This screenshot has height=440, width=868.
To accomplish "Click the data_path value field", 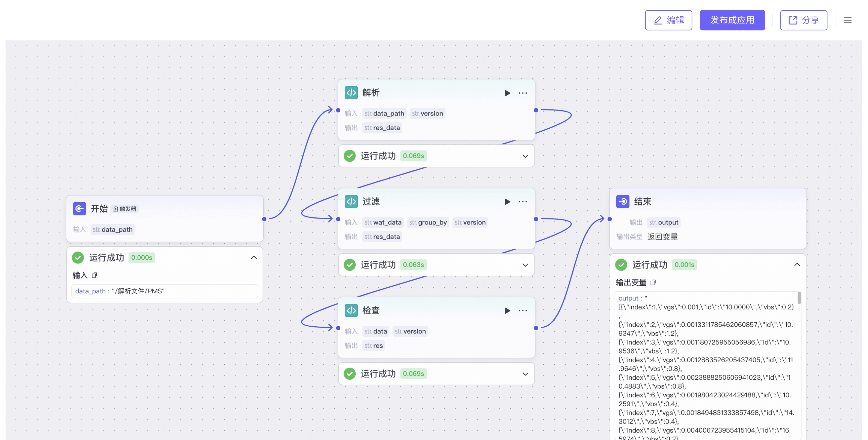I will pos(164,291).
